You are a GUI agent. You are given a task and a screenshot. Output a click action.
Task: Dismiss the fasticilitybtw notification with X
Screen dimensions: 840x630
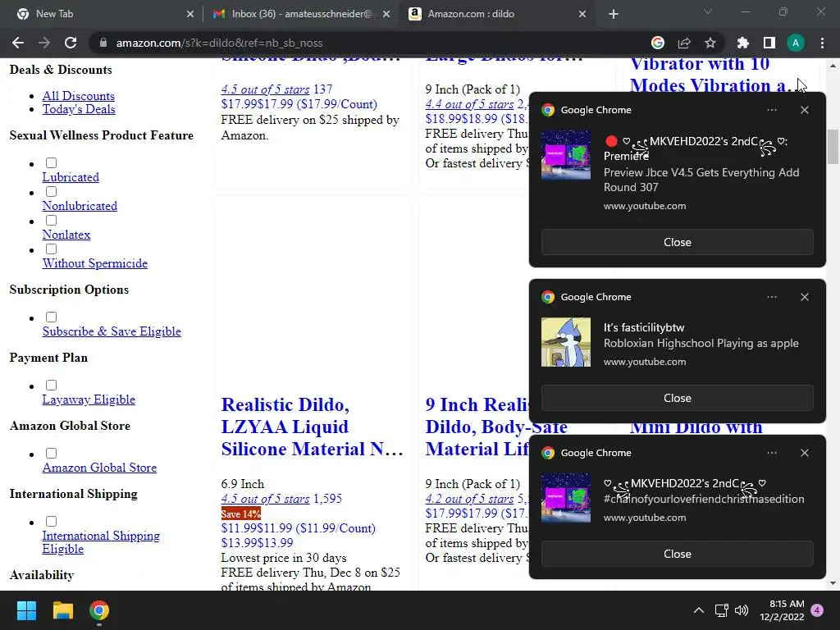(x=805, y=297)
